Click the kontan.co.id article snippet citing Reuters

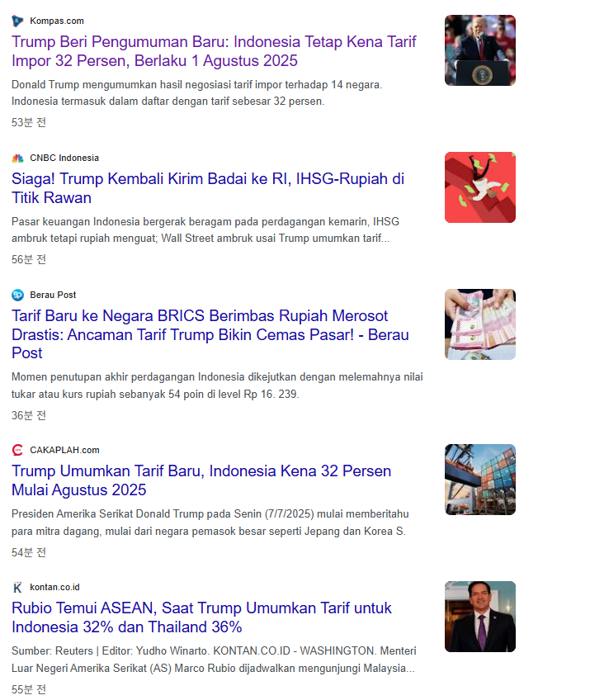tap(213, 659)
